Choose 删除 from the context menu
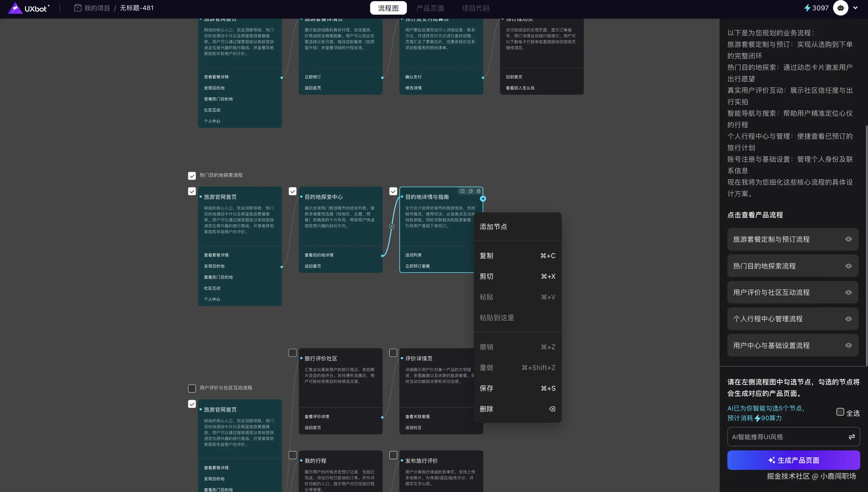The height and width of the screenshot is (492, 868). click(486, 409)
